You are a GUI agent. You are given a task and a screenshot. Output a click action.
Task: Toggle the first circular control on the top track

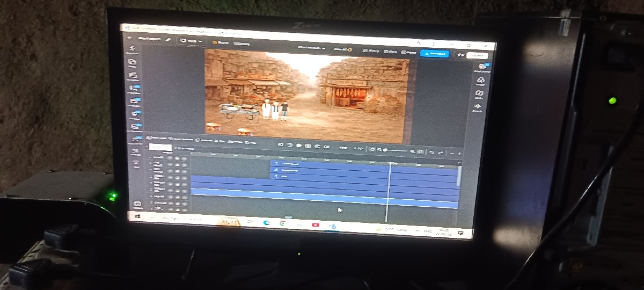[170, 158]
